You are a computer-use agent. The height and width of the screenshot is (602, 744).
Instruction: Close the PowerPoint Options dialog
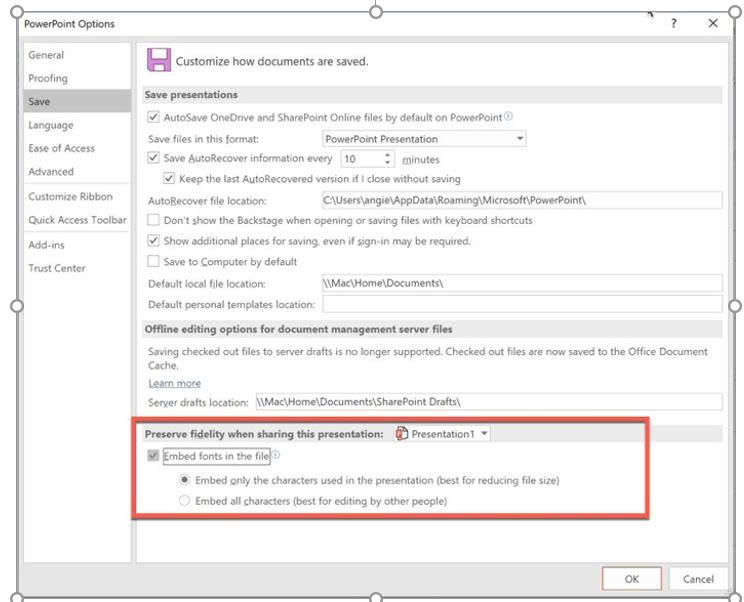tap(713, 23)
